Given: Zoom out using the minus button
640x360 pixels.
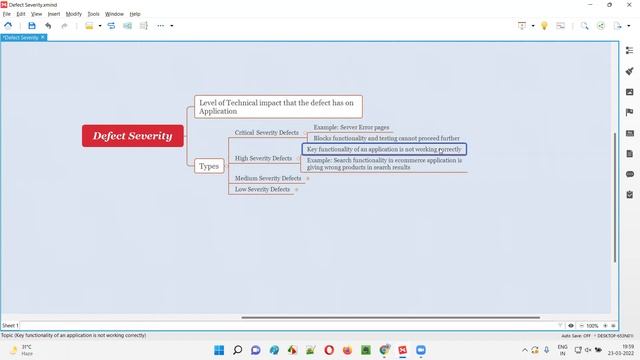Looking at the screenshot, I should click(581, 326).
